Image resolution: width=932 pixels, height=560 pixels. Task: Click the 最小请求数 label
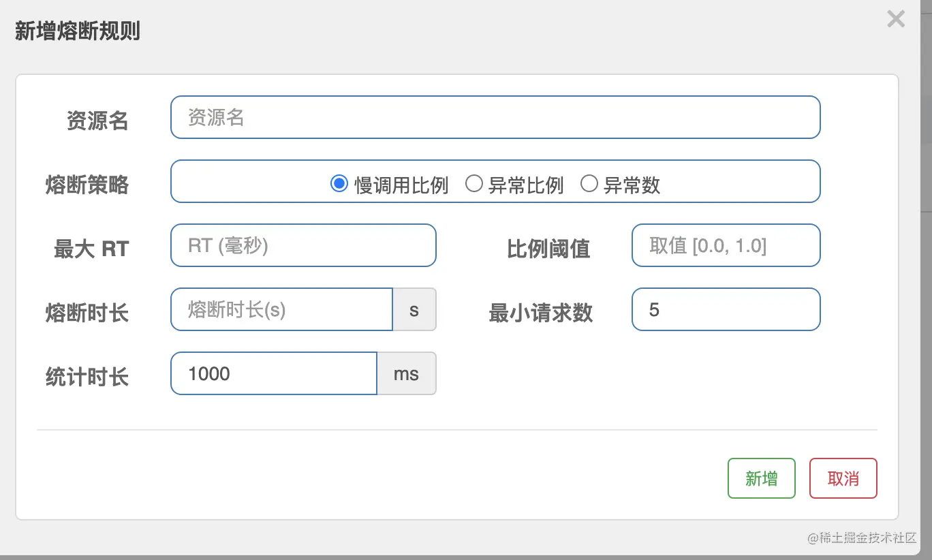(541, 313)
